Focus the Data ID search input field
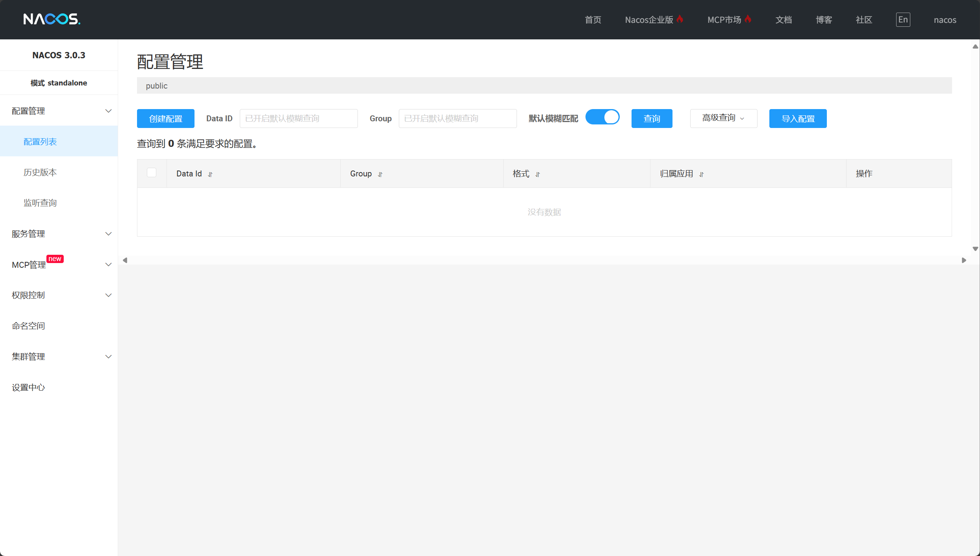Viewport: 980px width, 556px height. coord(298,119)
